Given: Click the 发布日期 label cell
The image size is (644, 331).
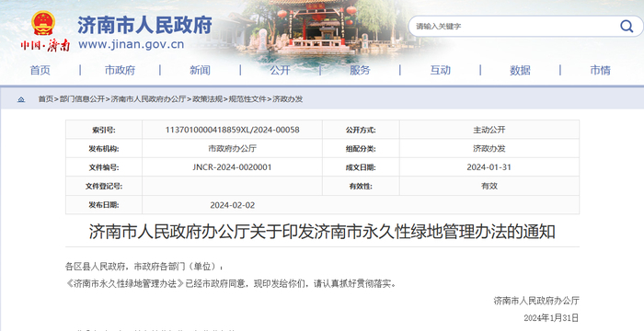Looking at the screenshot, I should pos(104,205).
